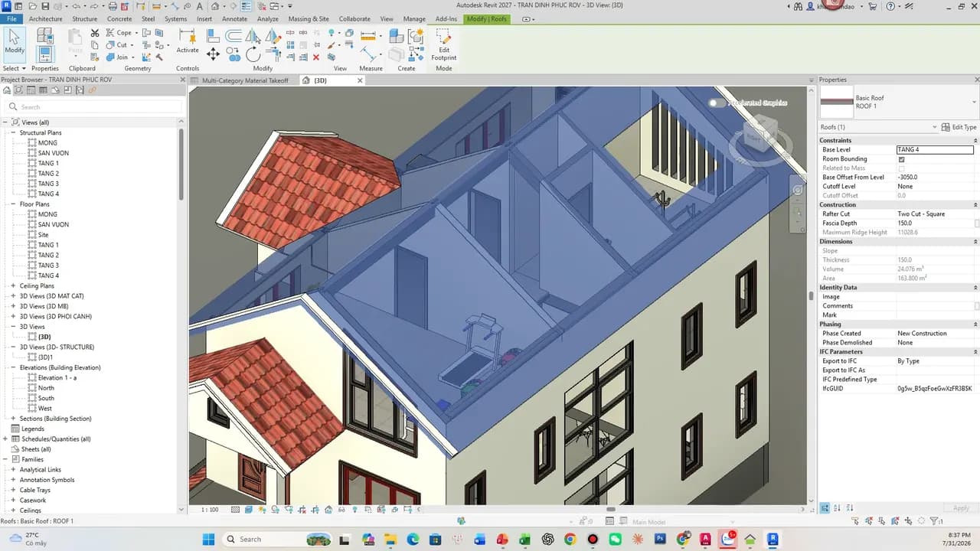Select the North elevation in Project Browser
The height and width of the screenshot is (551, 980).
[47, 388]
